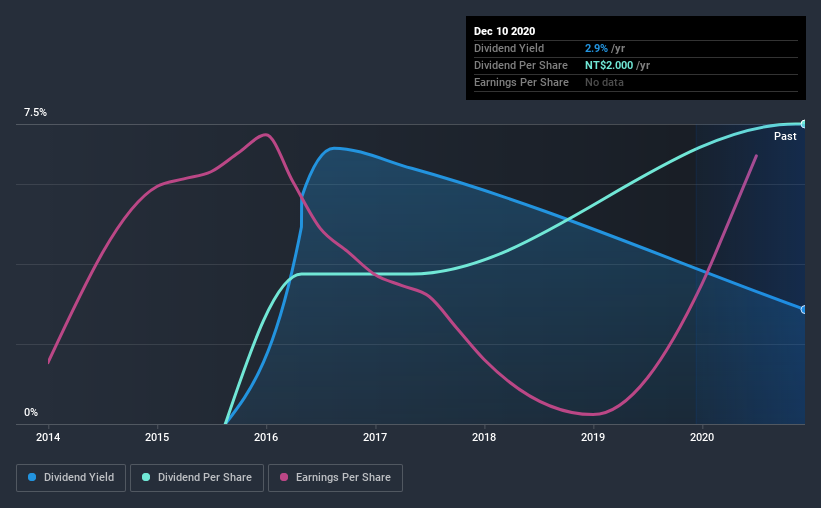
Task: Toggle the Dividend Per Share legend button
Action: [x=197, y=478]
